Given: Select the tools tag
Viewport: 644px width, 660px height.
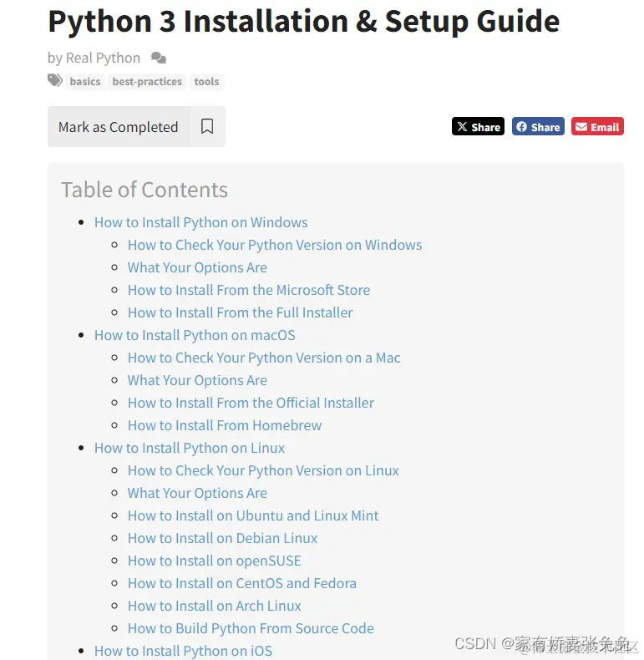Looking at the screenshot, I should pos(206,81).
